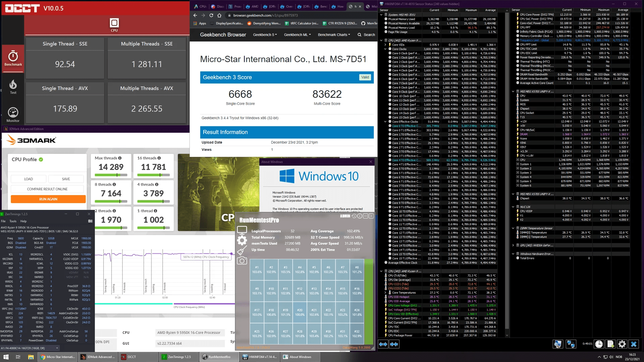
Task: Open RunMemtestPro info icon
Action: (x=360, y=216)
